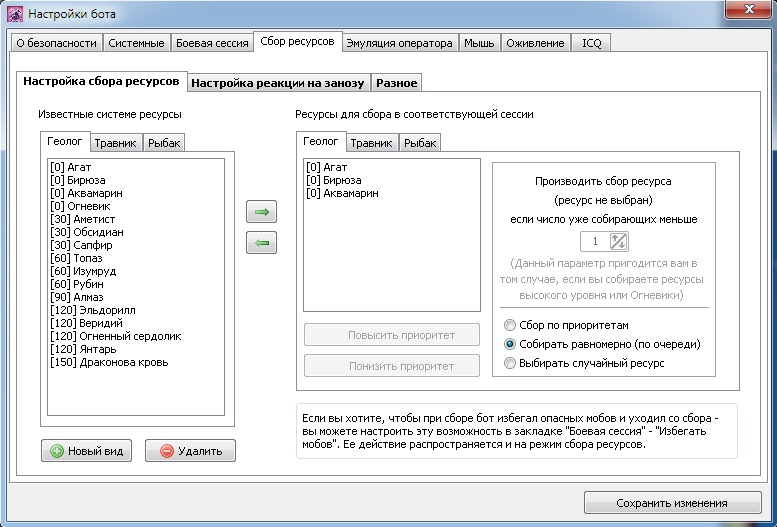The width and height of the screenshot is (777, 527).
Task: Click the 'Новый вид' button
Action: [86, 451]
